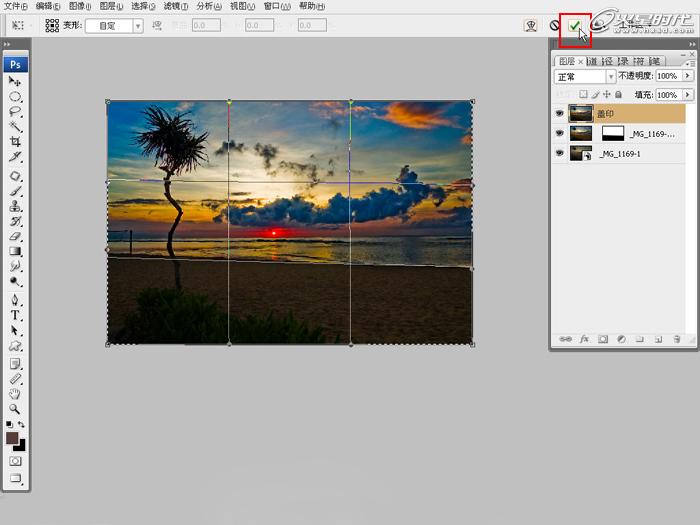This screenshot has width=700, height=525.
Task: Open the Select menu
Action: point(143,6)
